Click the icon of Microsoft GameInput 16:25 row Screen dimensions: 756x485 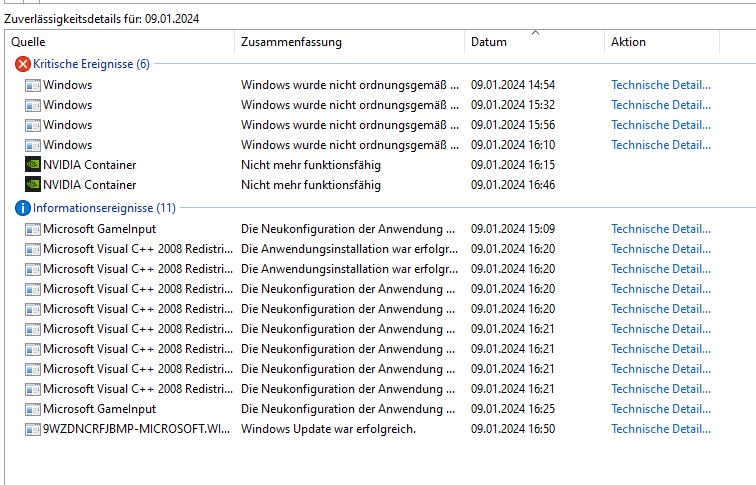point(33,409)
